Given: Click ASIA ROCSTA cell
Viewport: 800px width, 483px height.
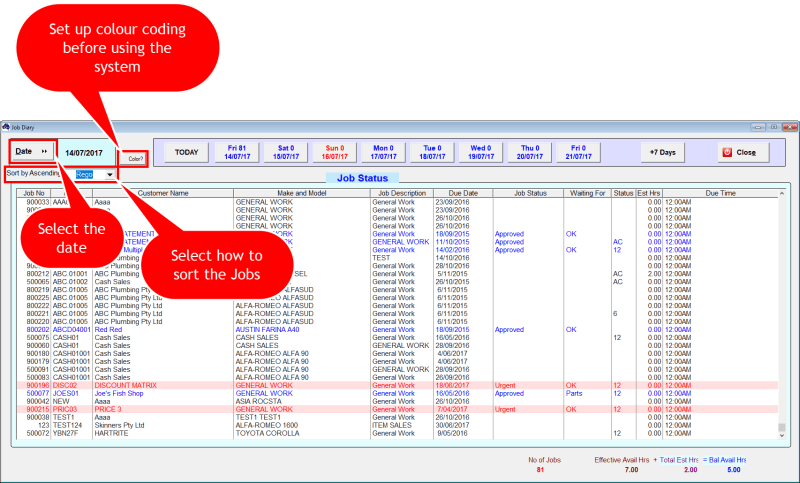Looking at the screenshot, I should click(258, 401).
